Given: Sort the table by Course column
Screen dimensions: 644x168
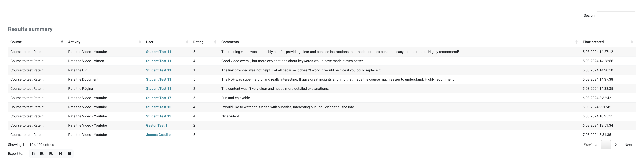Looking at the screenshot, I should click(16, 42).
